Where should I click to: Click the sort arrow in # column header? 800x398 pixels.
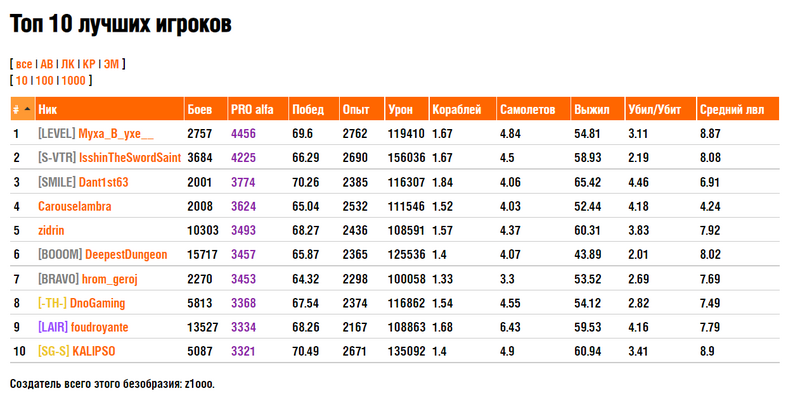[x=27, y=110]
